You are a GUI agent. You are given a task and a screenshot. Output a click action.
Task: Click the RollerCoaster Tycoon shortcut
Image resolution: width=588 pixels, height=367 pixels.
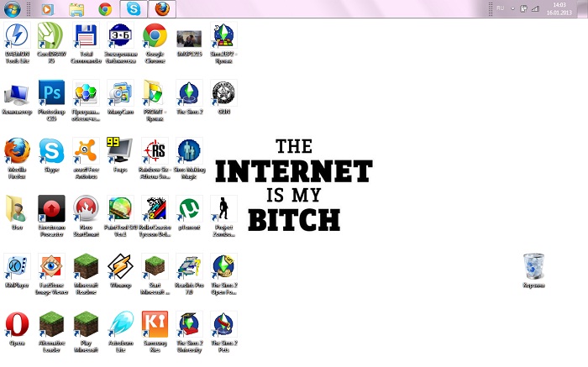pyautogui.click(x=155, y=208)
